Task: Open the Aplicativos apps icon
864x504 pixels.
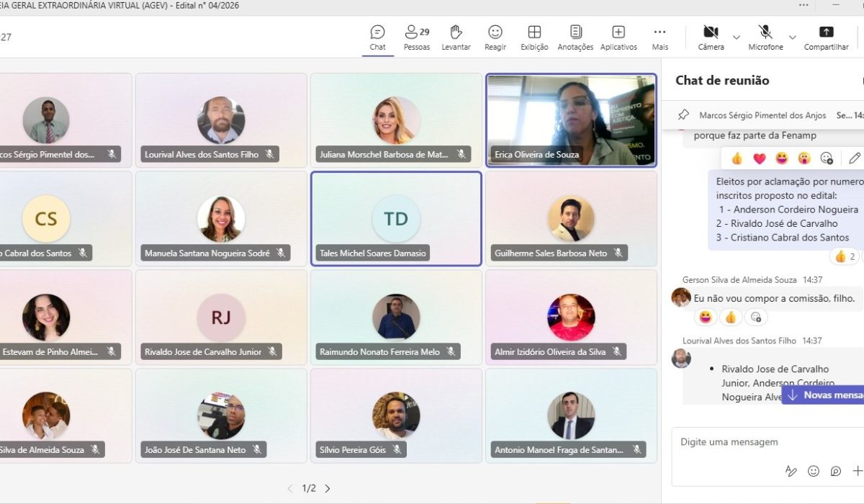Action: pos(618,37)
